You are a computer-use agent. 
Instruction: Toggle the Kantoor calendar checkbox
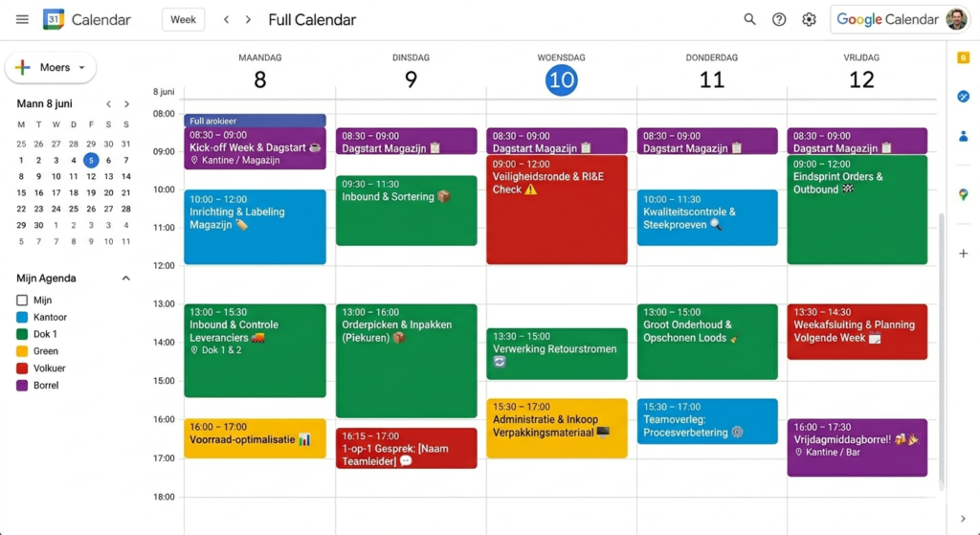(x=23, y=317)
